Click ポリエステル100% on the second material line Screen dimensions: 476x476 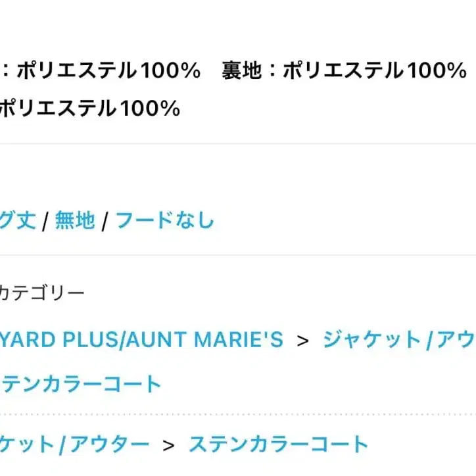point(89,108)
